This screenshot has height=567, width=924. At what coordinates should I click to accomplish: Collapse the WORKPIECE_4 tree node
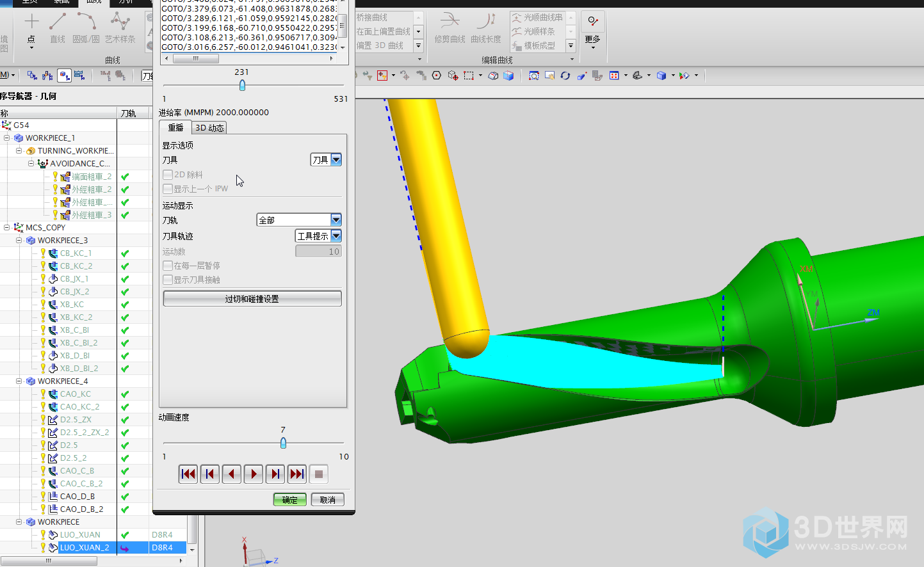[x=19, y=381]
